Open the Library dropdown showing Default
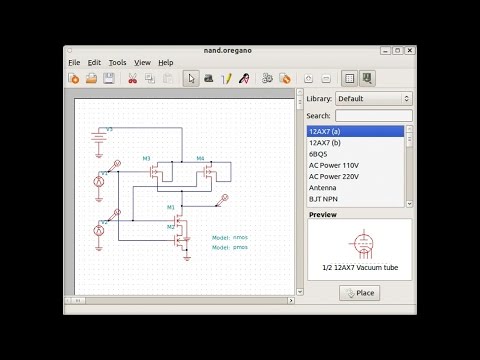 tap(374, 99)
